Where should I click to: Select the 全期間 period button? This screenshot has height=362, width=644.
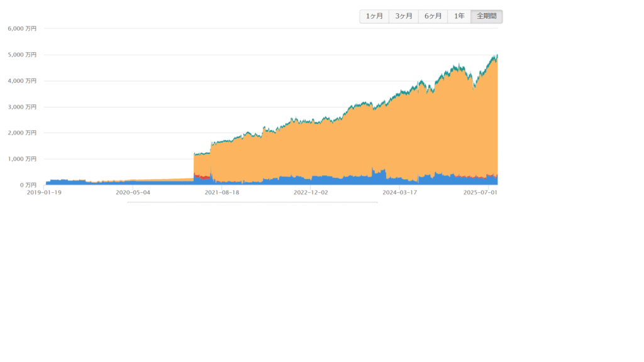pyautogui.click(x=487, y=16)
